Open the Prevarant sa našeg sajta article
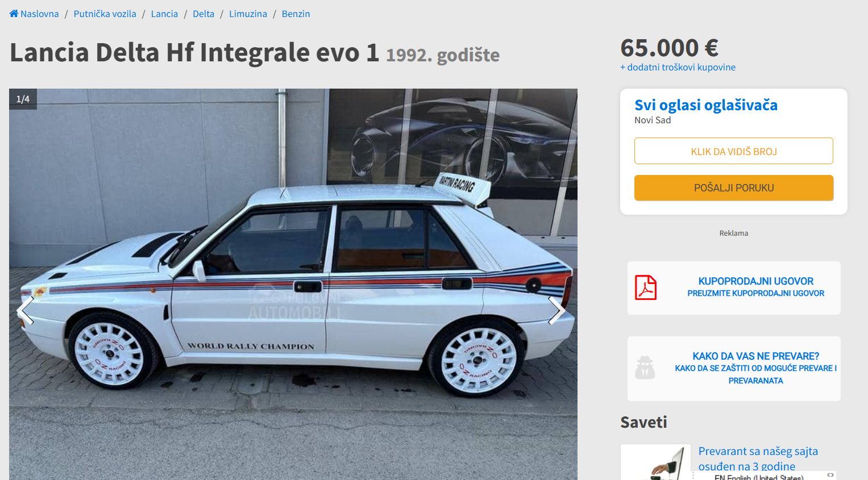868x480 pixels. pos(758,458)
